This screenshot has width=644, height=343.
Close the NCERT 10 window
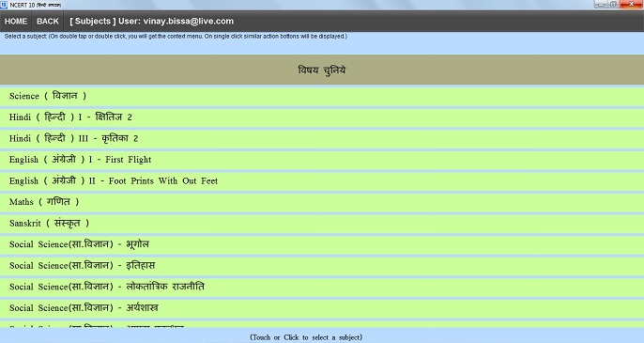pos(631,4)
